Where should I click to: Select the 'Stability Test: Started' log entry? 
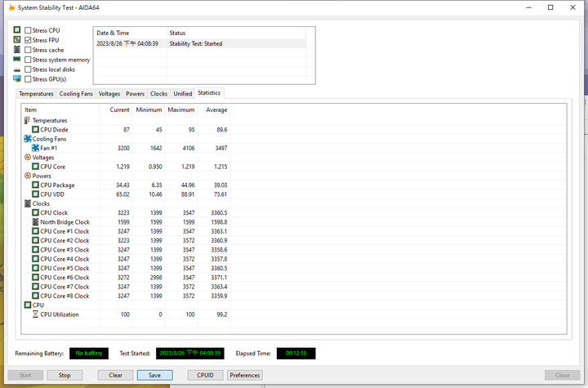click(x=200, y=43)
